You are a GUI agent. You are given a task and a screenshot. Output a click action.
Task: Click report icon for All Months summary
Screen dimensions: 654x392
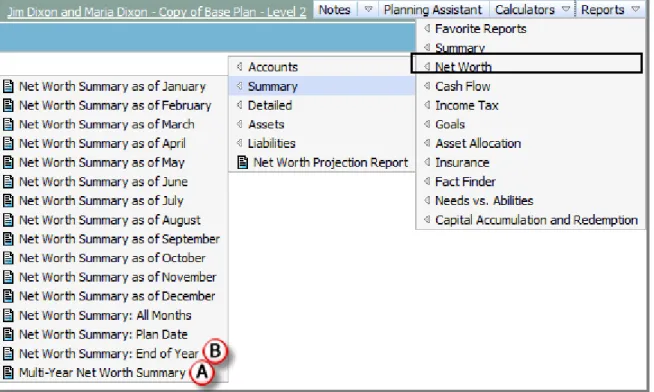click(8, 315)
